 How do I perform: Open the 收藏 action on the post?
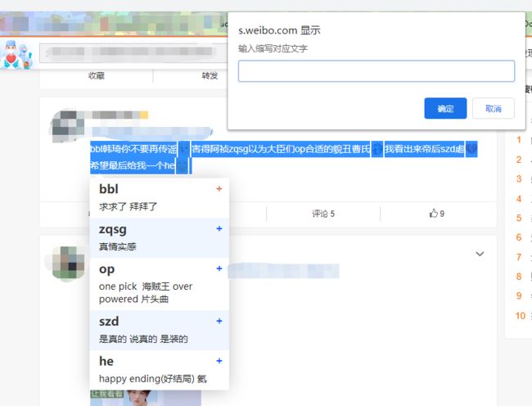(x=97, y=75)
